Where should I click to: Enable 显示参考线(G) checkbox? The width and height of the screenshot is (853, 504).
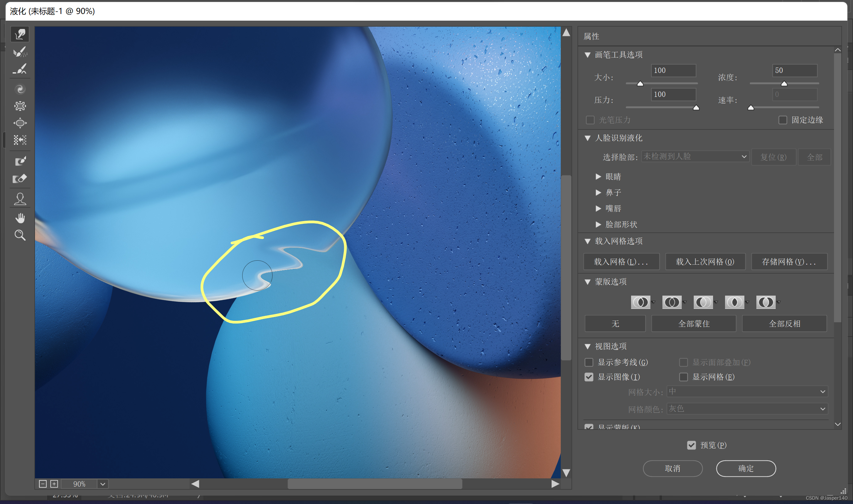(589, 363)
